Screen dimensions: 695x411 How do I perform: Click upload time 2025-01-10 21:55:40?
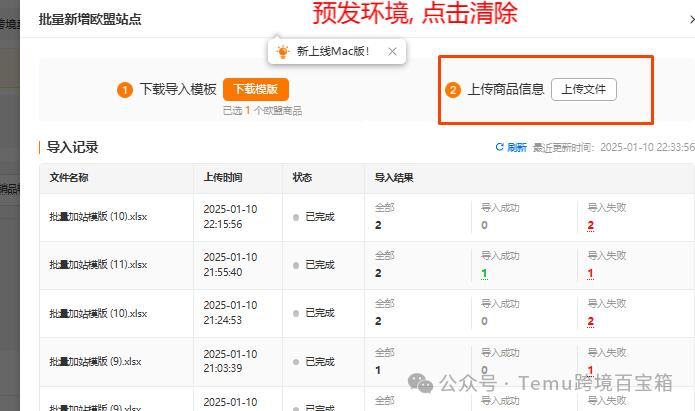coord(230,265)
